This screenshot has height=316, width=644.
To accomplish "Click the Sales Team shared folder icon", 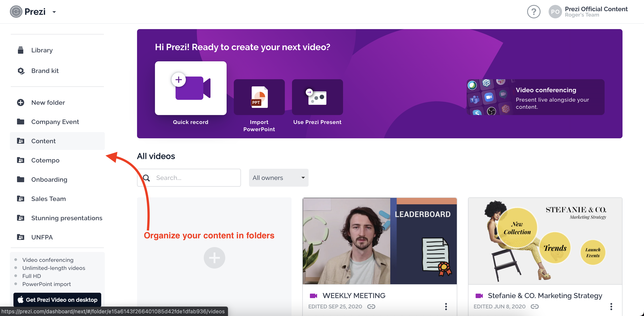I will (21, 199).
